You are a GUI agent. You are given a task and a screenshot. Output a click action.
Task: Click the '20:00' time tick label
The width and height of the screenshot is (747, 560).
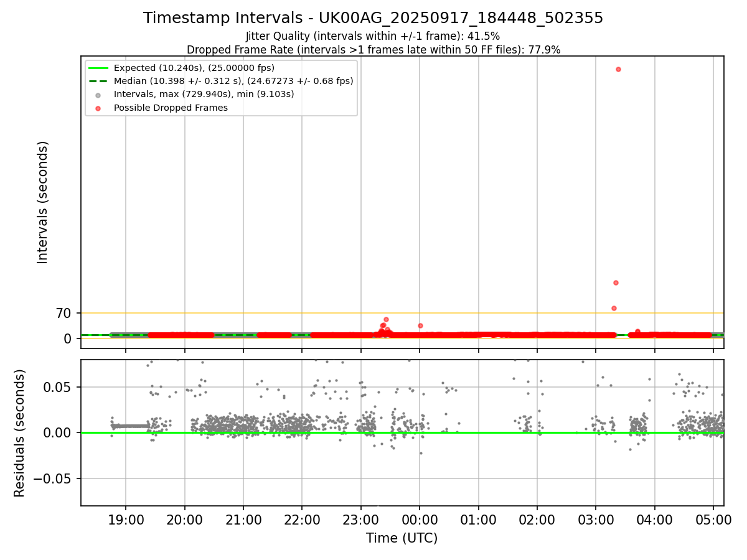(x=185, y=520)
